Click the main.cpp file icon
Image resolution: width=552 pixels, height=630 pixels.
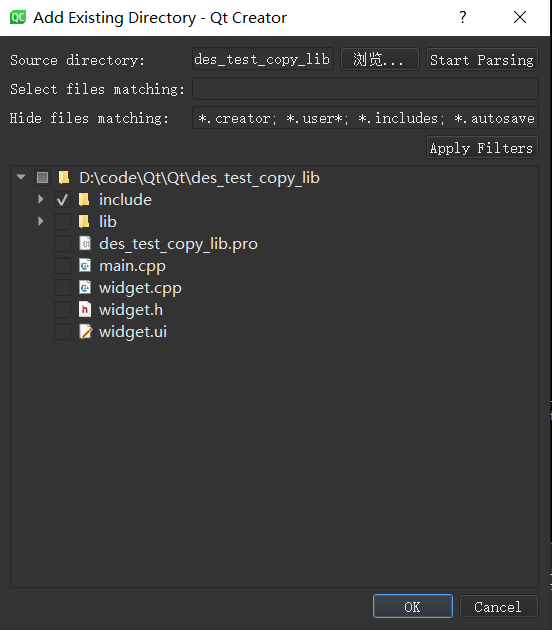[x=85, y=266]
